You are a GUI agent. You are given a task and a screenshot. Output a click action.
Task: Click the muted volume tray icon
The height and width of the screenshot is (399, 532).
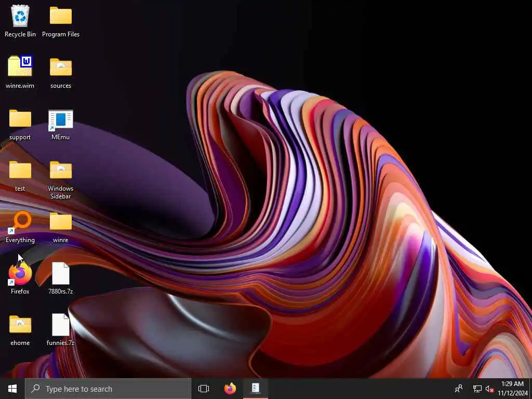(489, 389)
